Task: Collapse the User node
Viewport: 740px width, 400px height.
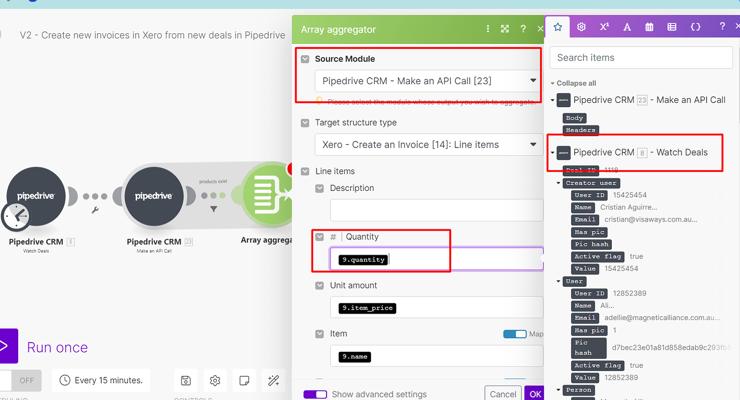Action: click(558, 281)
